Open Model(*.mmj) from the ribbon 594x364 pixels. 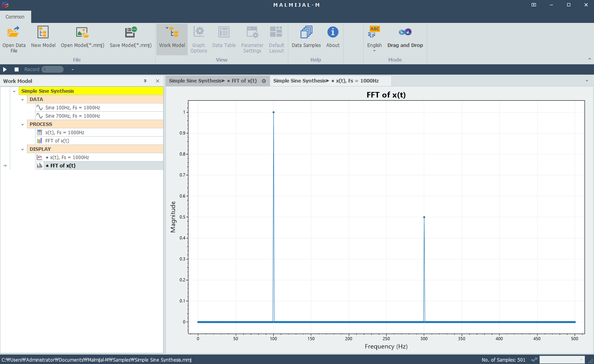pyautogui.click(x=83, y=38)
